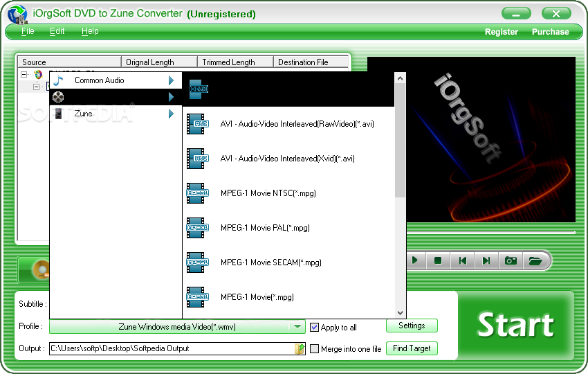Select the Zune category
Image resolution: width=588 pixels, height=374 pixels.
click(x=116, y=114)
